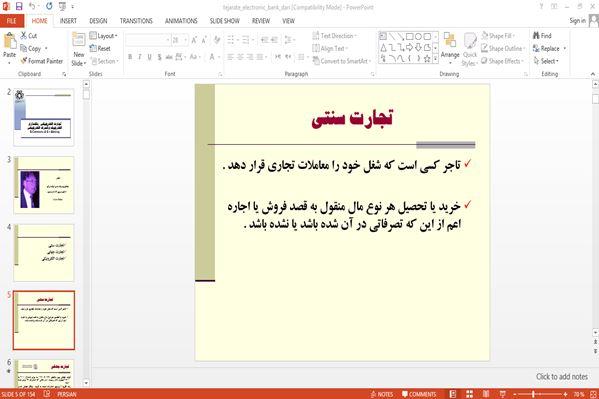
Task: Click the New Slide icon
Action: click(x=79, y=41)
